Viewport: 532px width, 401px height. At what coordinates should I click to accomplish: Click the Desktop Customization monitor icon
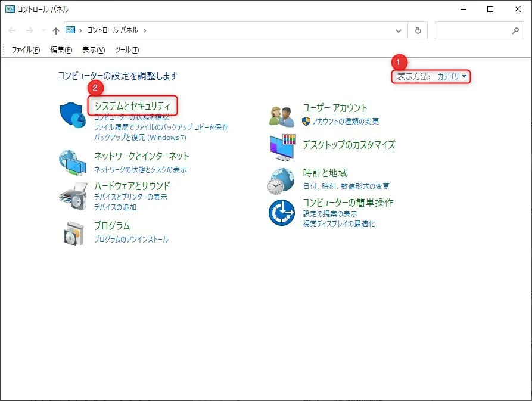pyautogui.click(x=282, y=147)
